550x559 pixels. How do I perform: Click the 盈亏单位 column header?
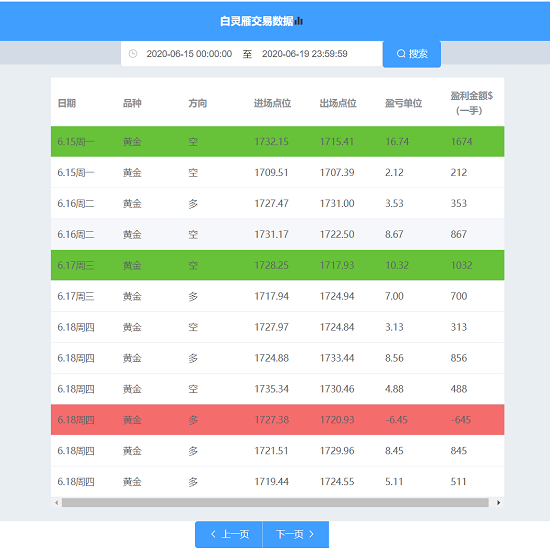(403, 103)
